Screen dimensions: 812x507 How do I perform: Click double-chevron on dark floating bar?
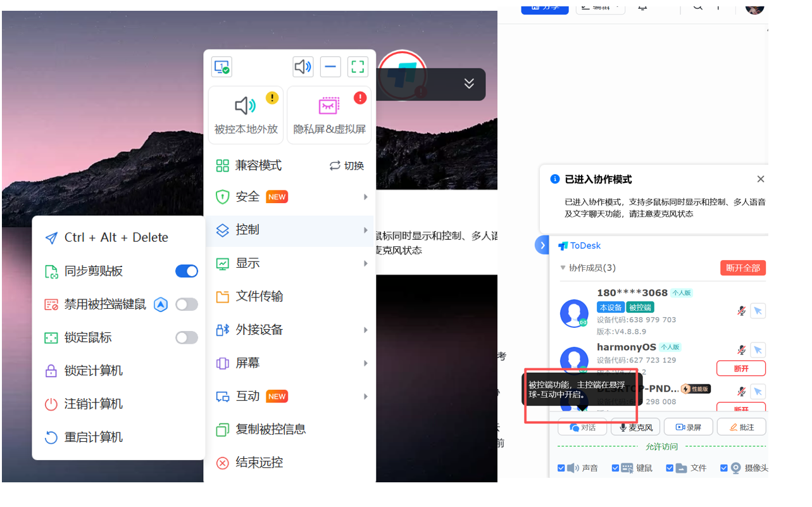pyautogui.click(x=469, y=84)
